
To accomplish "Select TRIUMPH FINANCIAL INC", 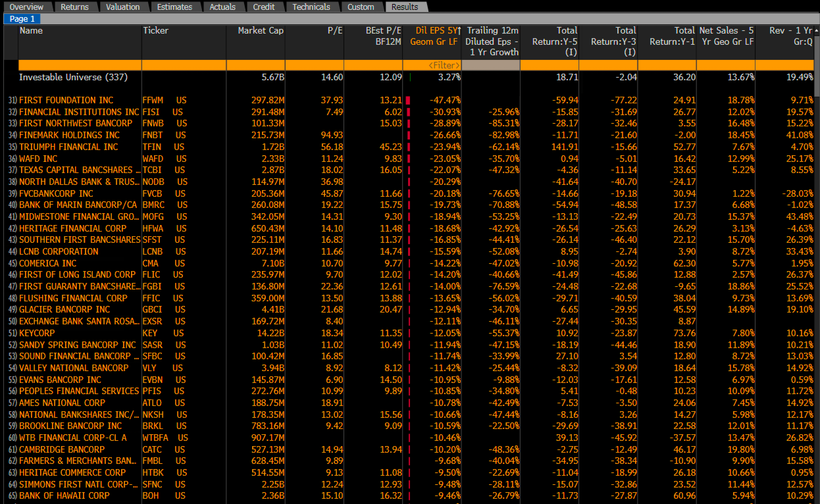I will pos(68,147).
